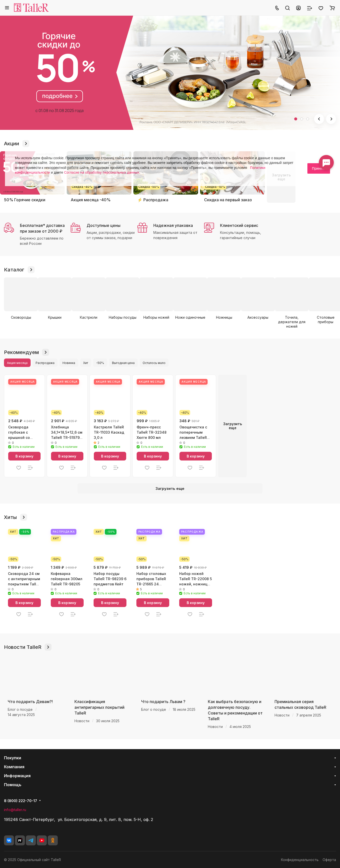Image resolution: width=340 pixels, height=868 pixels.
Task: Open the shopping cart icon
Action: pos(332,8)
